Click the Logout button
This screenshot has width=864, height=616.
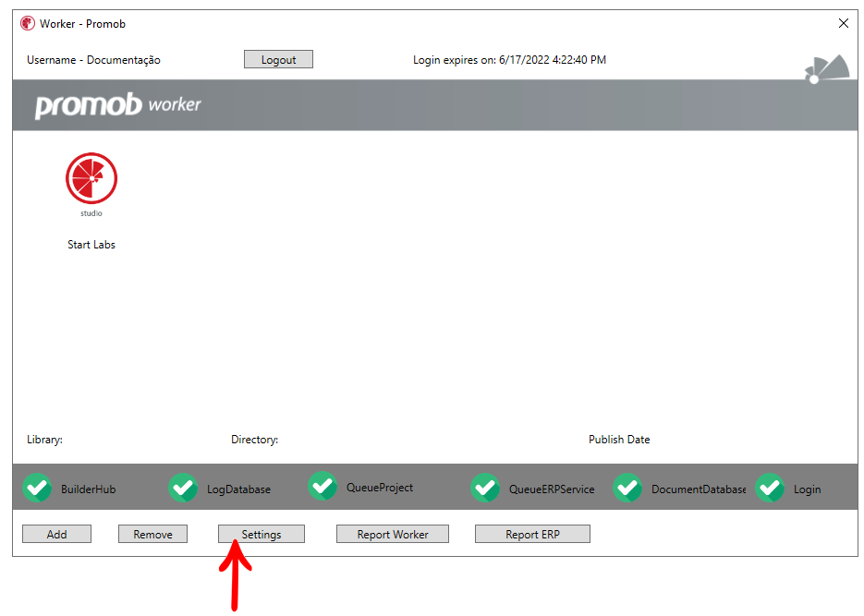(x=278, y=59)
